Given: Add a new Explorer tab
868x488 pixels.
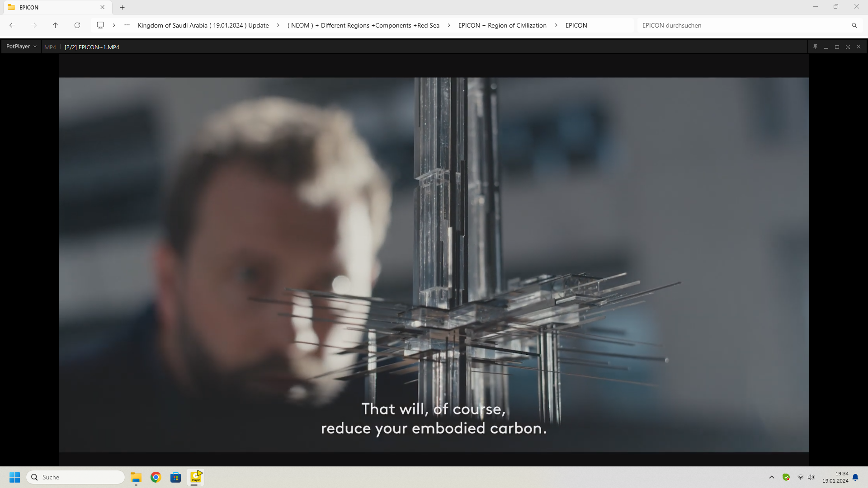Looking at the screenshot, I should coord(122,7).
